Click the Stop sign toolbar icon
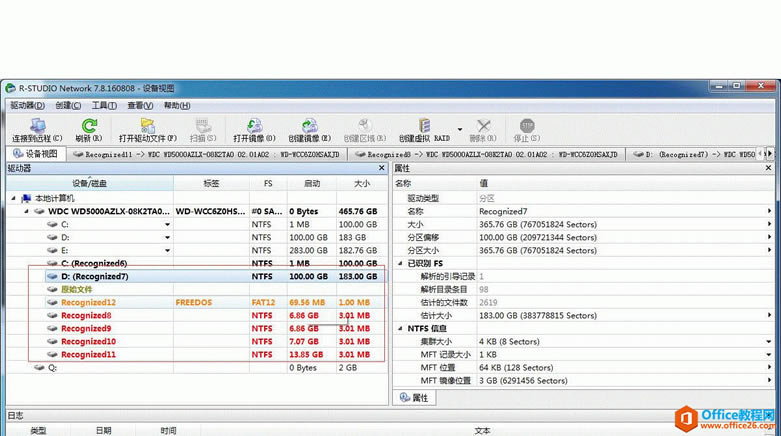Viewport: 781px width, 436px height. click(x=527, y=126)
